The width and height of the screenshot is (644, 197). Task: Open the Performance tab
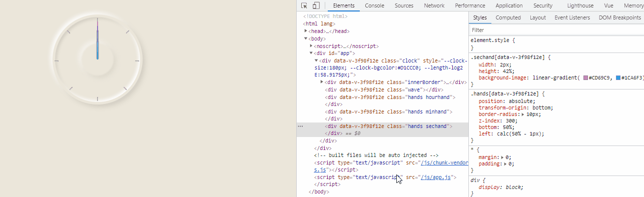click(470, 5)
